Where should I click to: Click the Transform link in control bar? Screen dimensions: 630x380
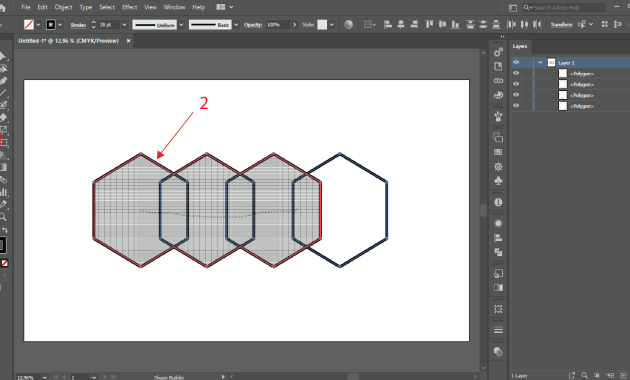pos(561,25)
